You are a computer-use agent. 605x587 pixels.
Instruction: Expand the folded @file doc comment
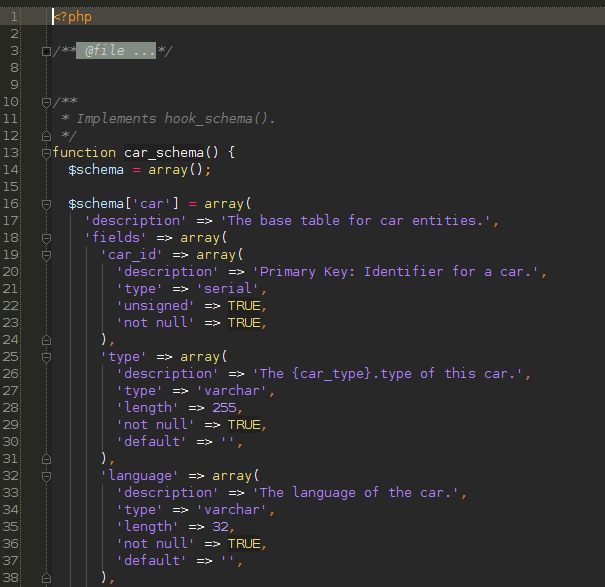click(46, 51)
